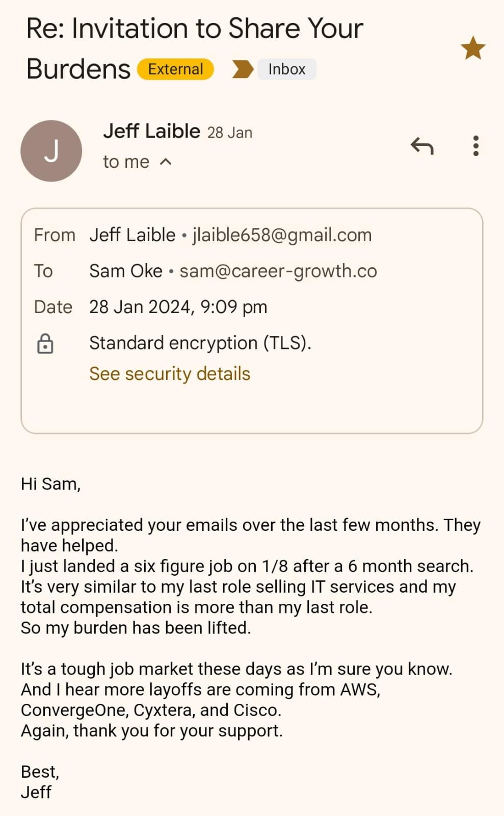This screenshot has height=816, width=504.
Task: Tap the lock encryption icon
Action: point(45,344)
